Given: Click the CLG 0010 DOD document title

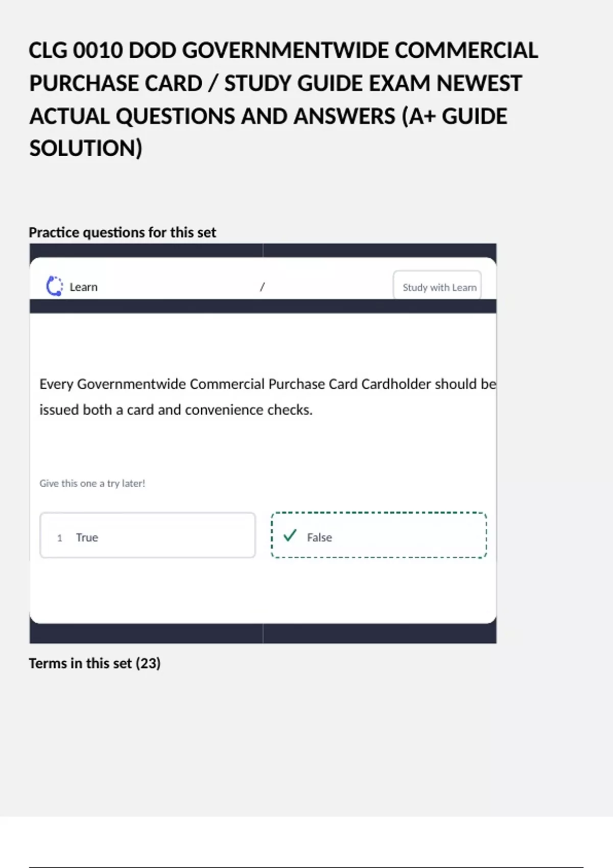Looking at the screenshot, I should 284,99.
